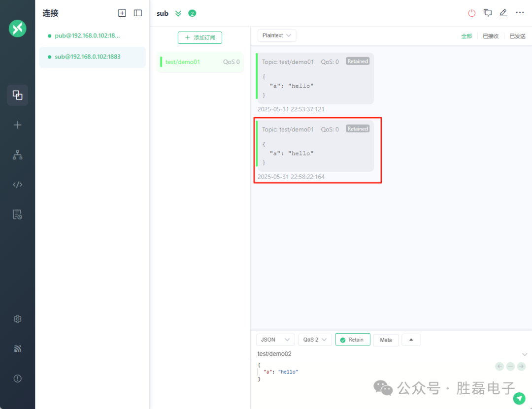Expand the topic history dropdown chevron
This screenshot has height=409, width=532.
525,354
